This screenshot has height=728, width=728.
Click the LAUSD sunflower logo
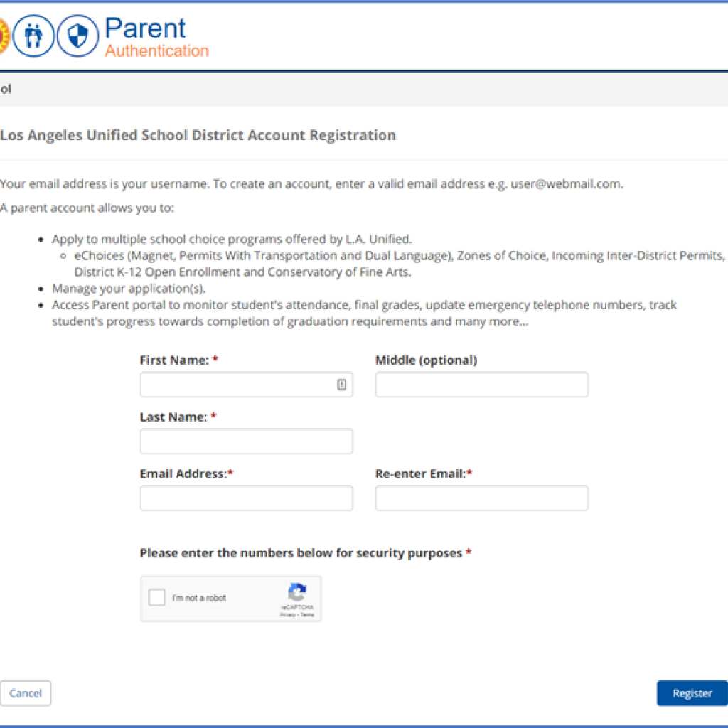pyautogui.click(x=4, y=34)
